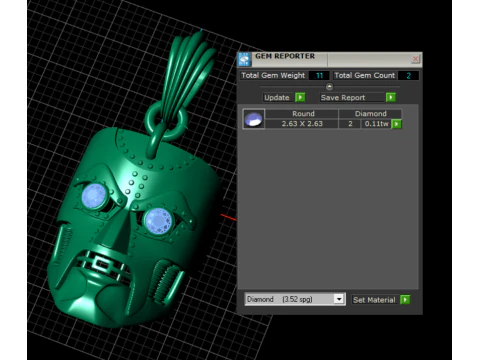
Task: Click the green arrow next to Set Material
Action: coord(405,299)
